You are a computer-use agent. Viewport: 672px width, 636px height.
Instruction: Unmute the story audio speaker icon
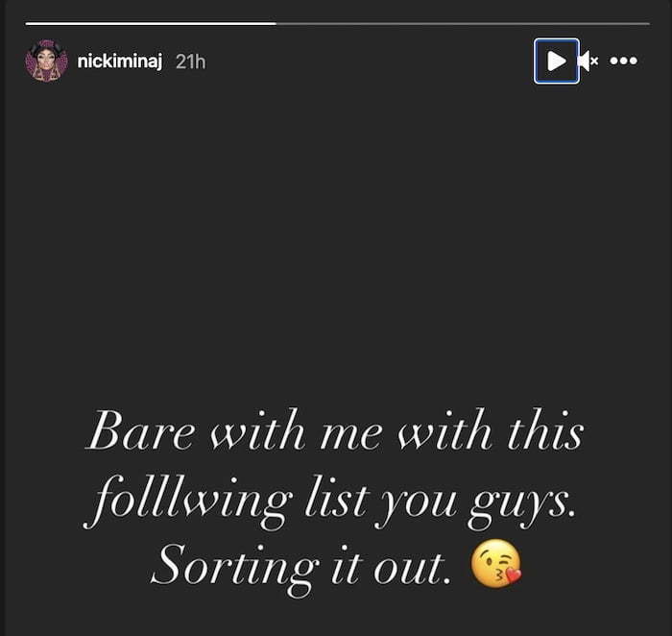point(588,61)
